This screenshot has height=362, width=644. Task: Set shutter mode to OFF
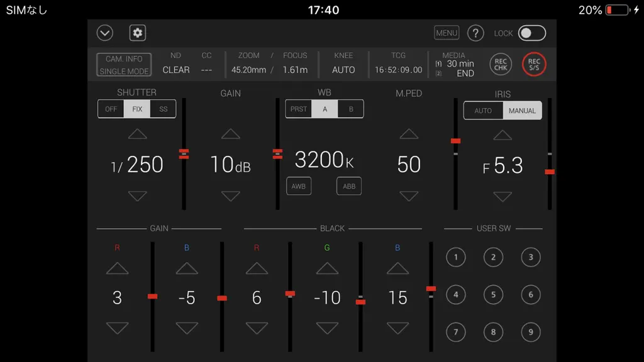pos(111,109)
